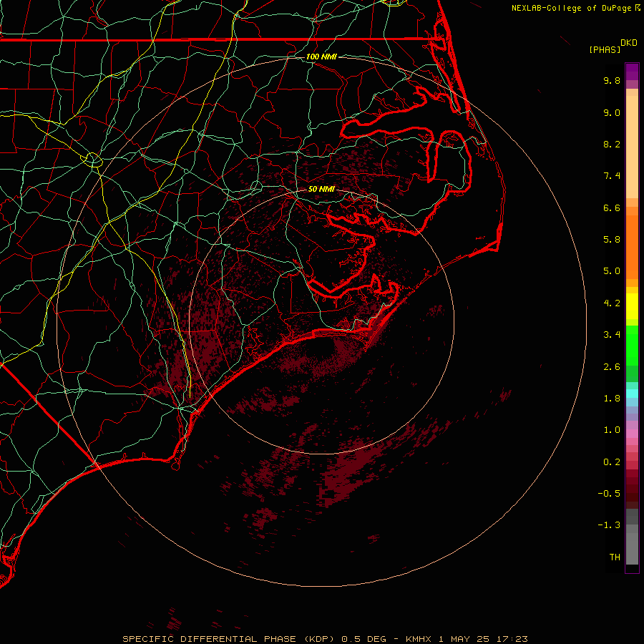The width and height of the screenshot is (644, 644).
Task: Click the 5.8 scale value
Action: tap(612, 240)
